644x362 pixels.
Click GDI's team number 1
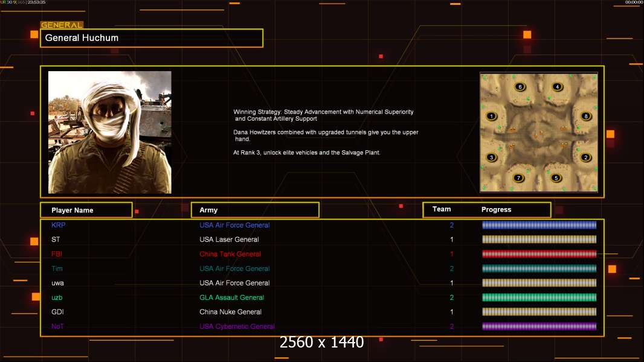click(x=452, y=312)
